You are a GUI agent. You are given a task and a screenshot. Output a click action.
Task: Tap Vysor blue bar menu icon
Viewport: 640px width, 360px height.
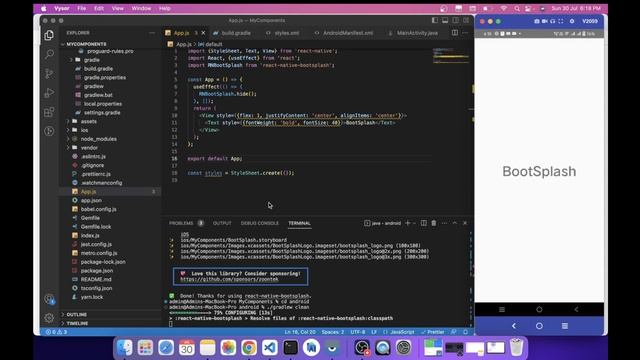[564, 326]
